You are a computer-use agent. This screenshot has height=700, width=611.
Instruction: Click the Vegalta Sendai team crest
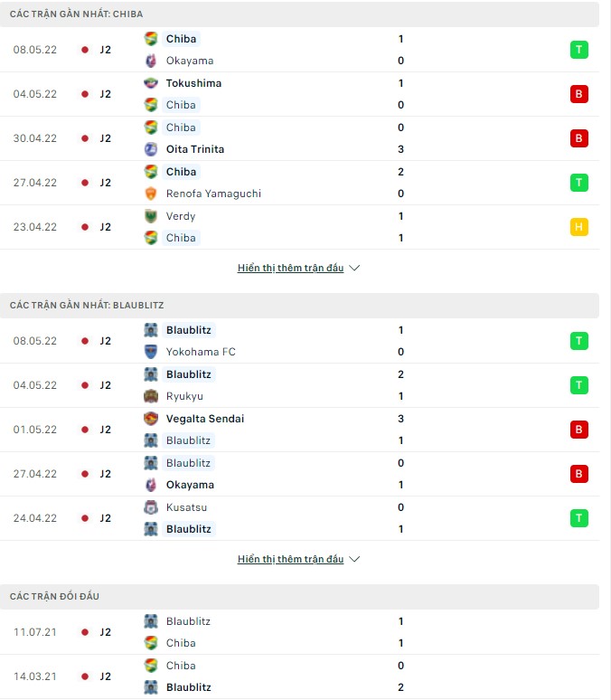click(151, 419)
